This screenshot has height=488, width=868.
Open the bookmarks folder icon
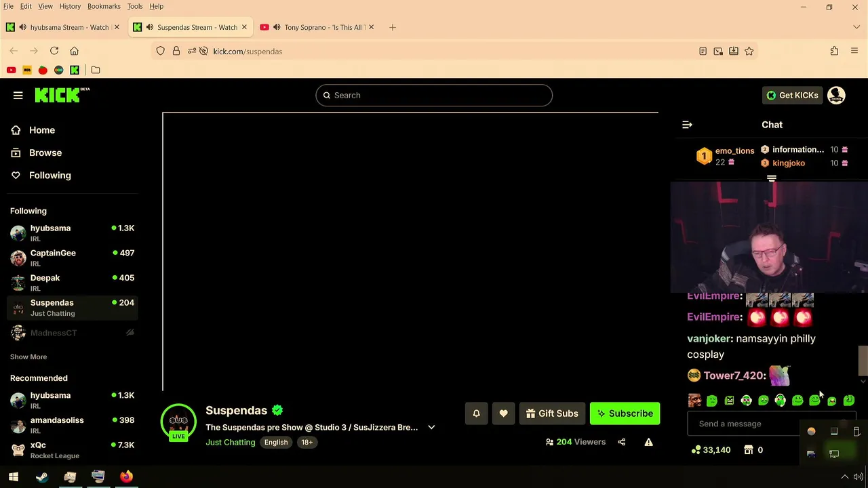[96, 70]
